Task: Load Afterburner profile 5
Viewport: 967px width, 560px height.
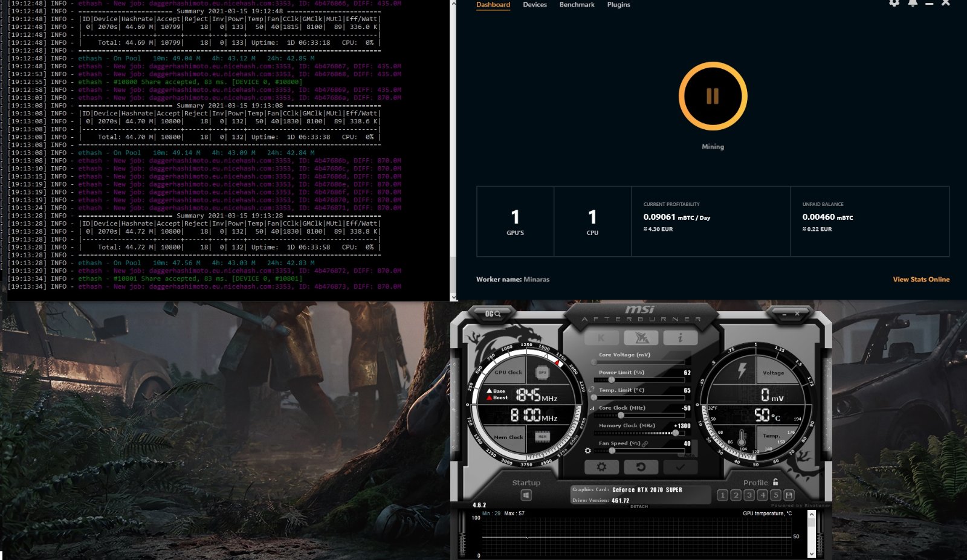Action: click(775, 495)
